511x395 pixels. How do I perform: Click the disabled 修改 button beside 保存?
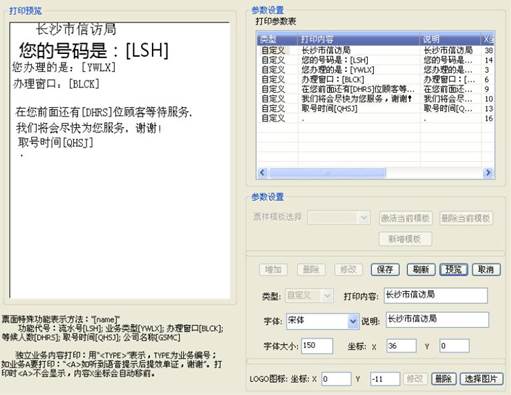pos(349,269)
